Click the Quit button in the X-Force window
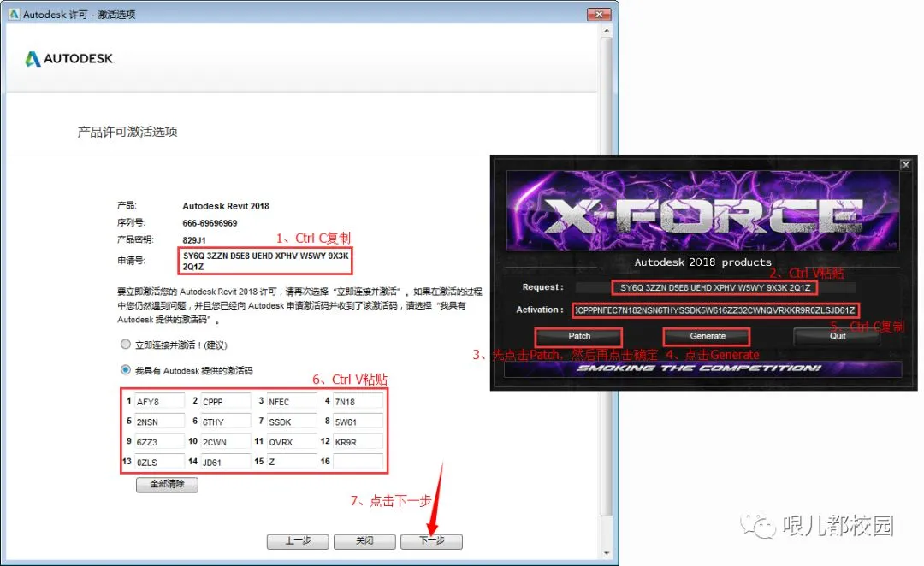The width and height of the screenshot is (924, 566). [838, 336]
